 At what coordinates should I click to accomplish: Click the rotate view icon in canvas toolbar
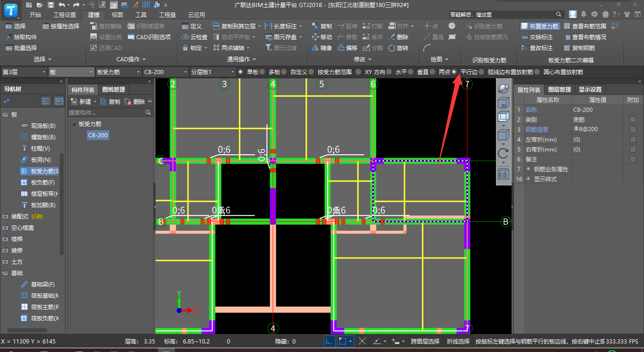[x=503, y=153]
